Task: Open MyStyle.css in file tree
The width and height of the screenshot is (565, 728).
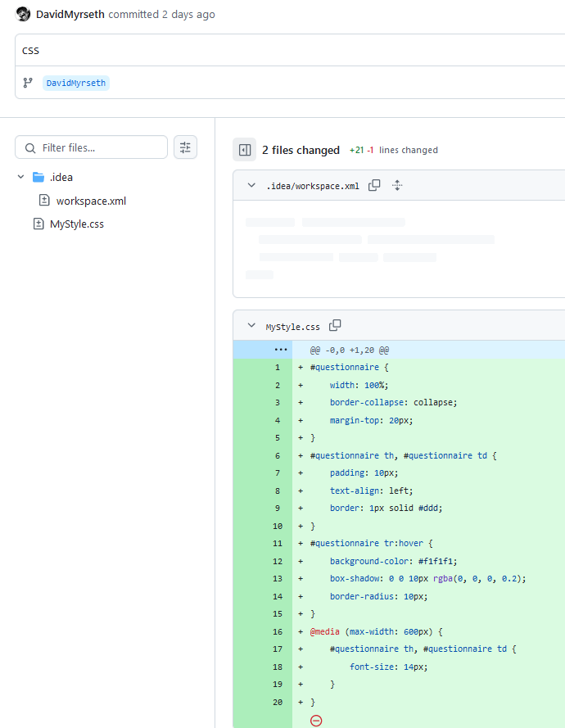Action: point(77,224)
